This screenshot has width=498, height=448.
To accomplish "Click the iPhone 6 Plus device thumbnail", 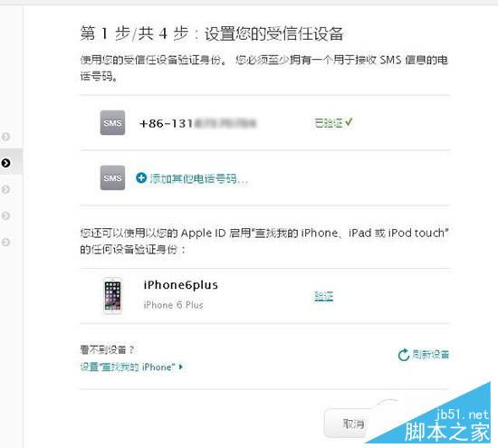I will coord(112,296).
